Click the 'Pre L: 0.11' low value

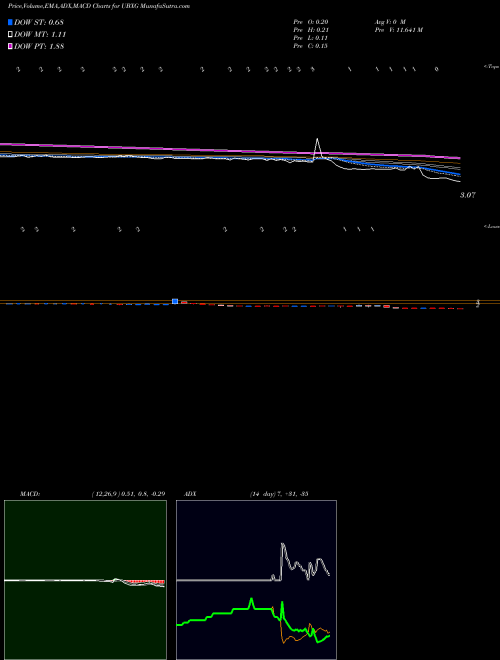coord(311,38)
